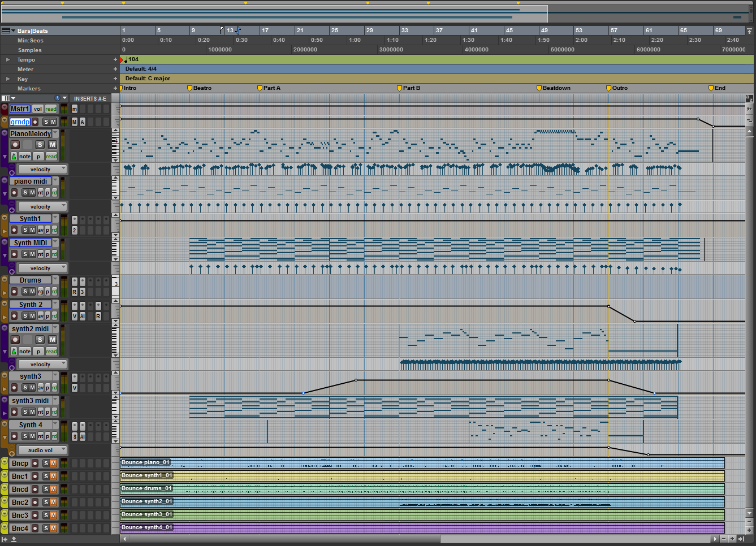The image size is (756, 546).
Task: Record-arm the Bncp audio track
Action: click(x=35, y=463)
